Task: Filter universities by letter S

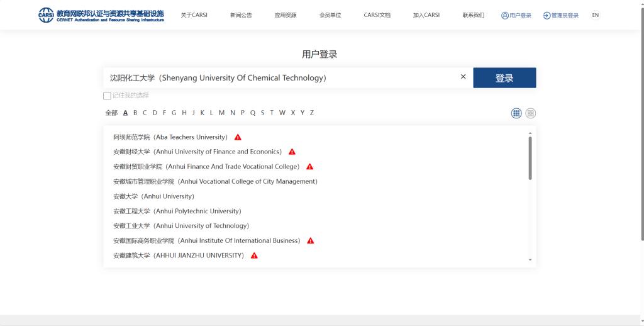Action: pyautogui.click(x=262, y=113)
